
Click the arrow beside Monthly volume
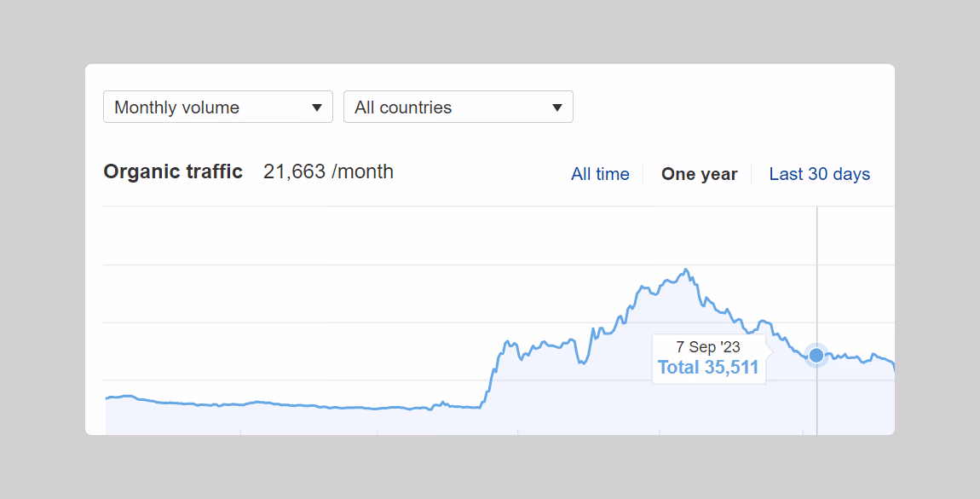[317, 107]
